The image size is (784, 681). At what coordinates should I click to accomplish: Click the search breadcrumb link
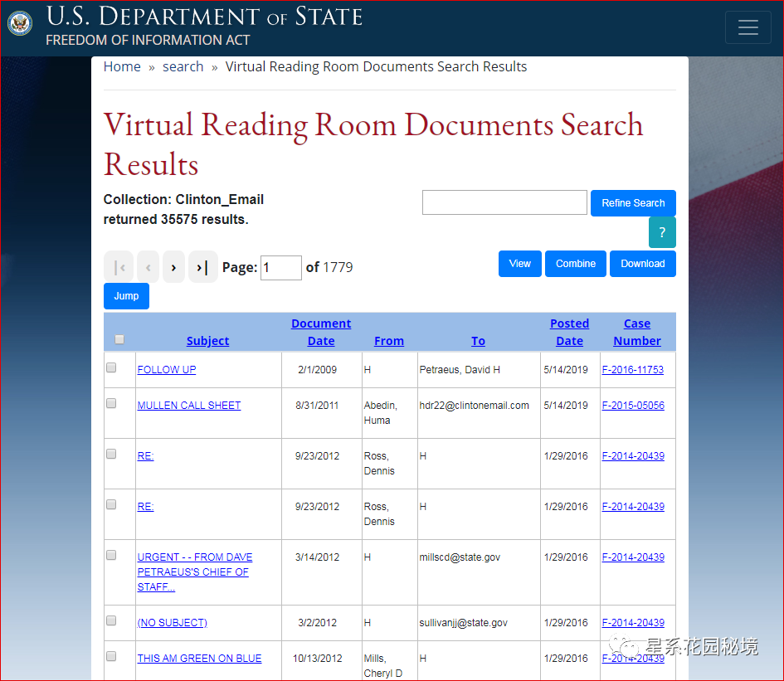click(183, 66)
